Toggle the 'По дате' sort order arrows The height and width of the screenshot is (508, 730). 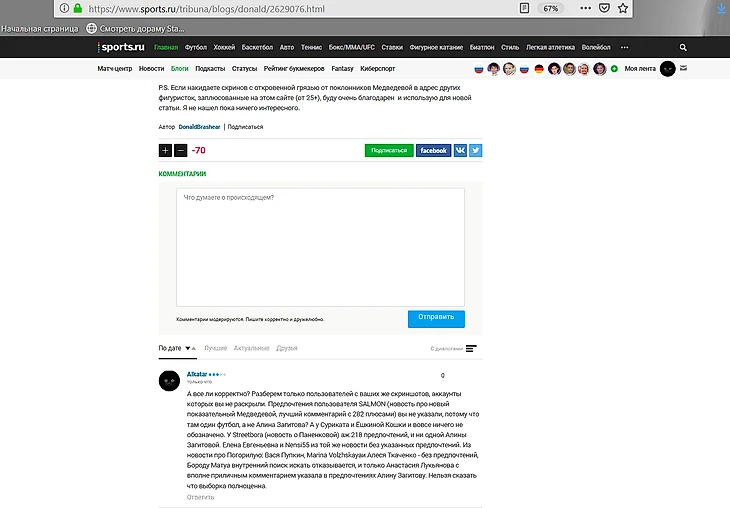[190, 348]
